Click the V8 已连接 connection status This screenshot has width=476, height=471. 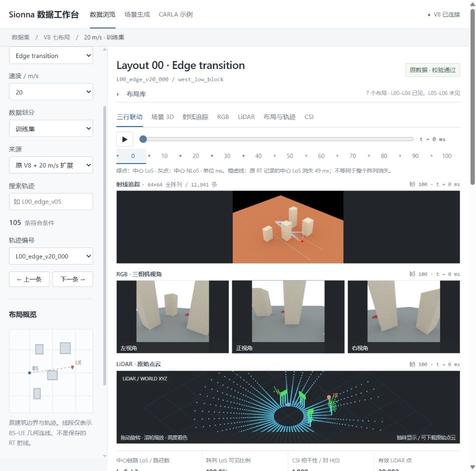click(x=444, y=14)
